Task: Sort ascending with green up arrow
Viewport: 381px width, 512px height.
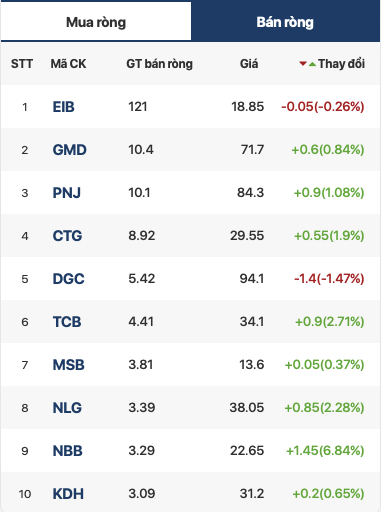Action: click(312, 64)
